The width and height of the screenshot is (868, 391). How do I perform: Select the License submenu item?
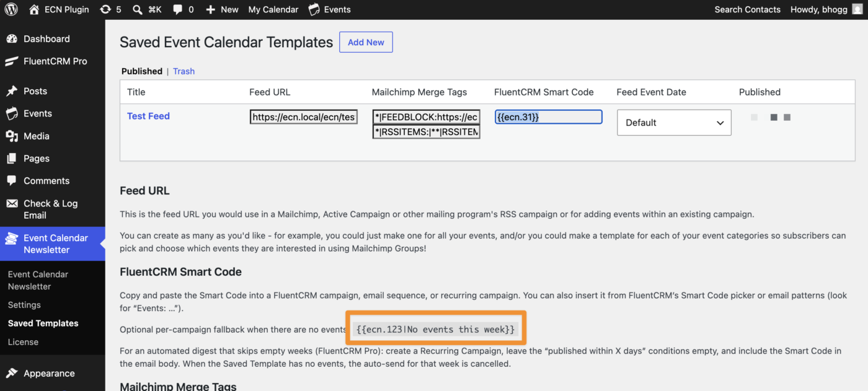(23, 342)
